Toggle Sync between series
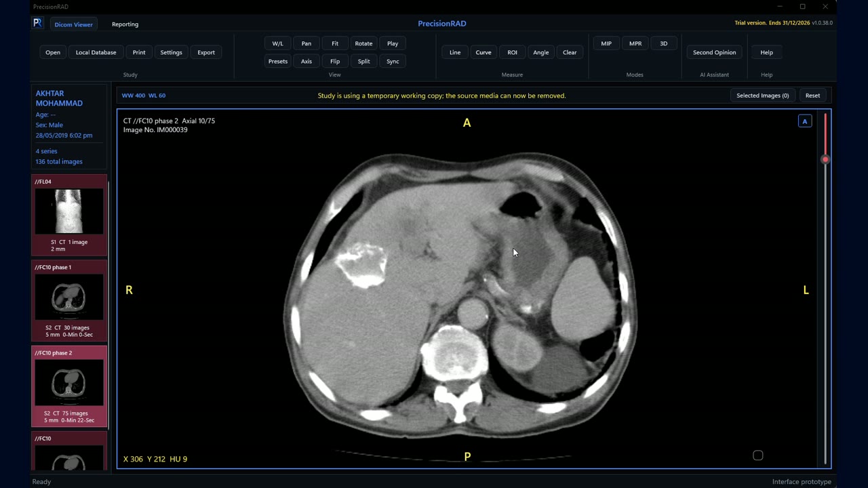Viewport: 868px width, 488px height. (x=393, y=61)
